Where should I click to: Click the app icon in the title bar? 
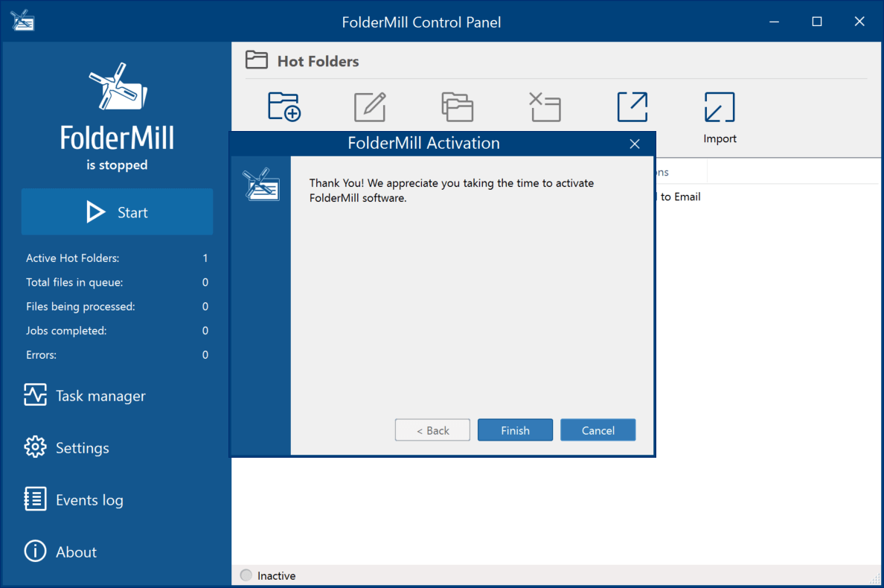pyautogui.click(x=24, y=21)
